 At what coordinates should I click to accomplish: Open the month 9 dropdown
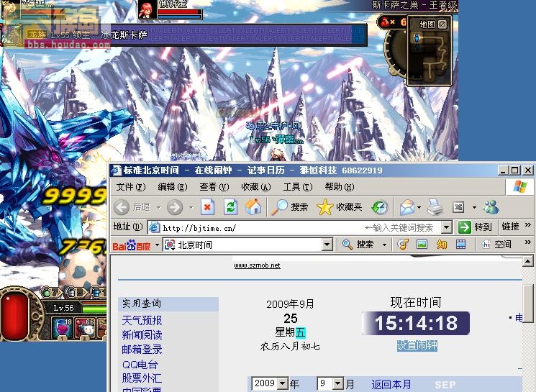click(x=338, y=384)
